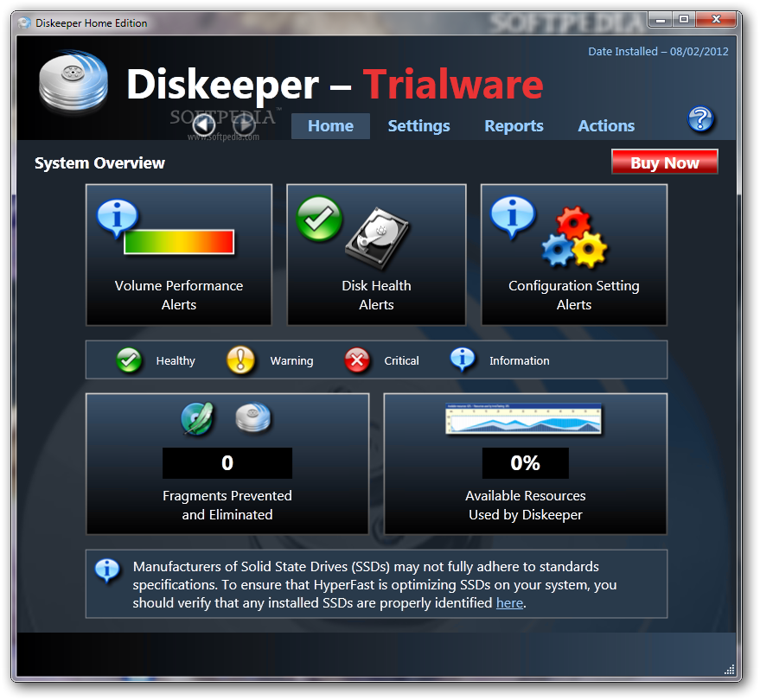
Task: Click the resource usage graph thumbnail
Action: click(x=523, y=418)
